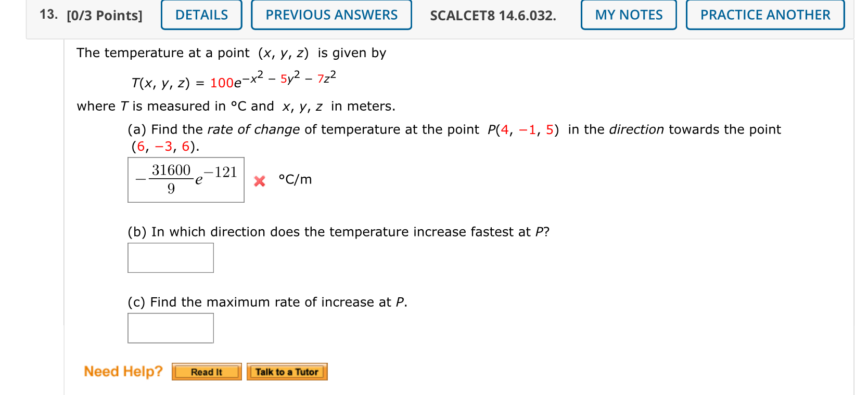The width and height of the screenshot is (868, 395).
Task: Click the red incorrect answer X icon
Action: click(x=259, y=180)
